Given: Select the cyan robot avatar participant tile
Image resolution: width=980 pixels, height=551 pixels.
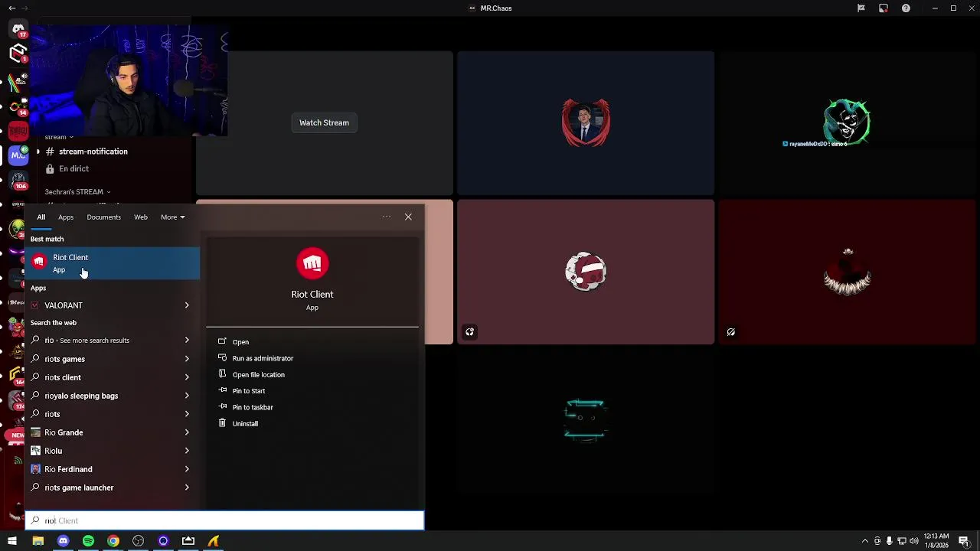Looking at the screenshot, I should (586, 420).
